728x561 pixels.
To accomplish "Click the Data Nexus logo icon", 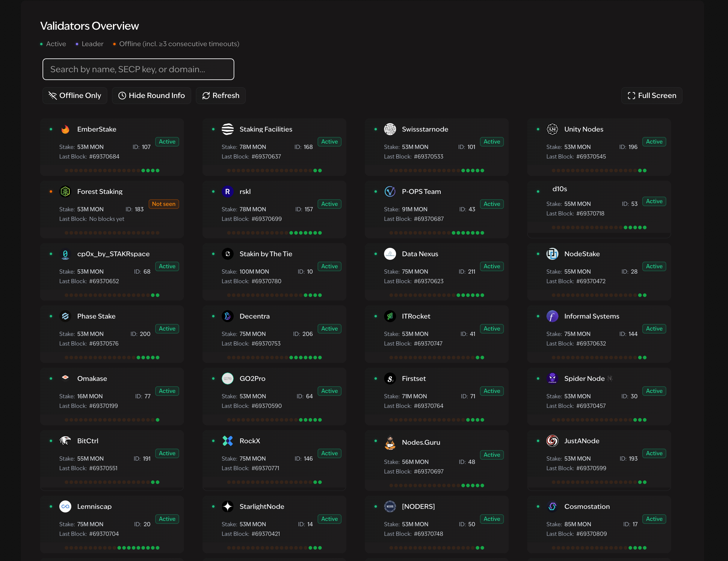I will (390, 254).
